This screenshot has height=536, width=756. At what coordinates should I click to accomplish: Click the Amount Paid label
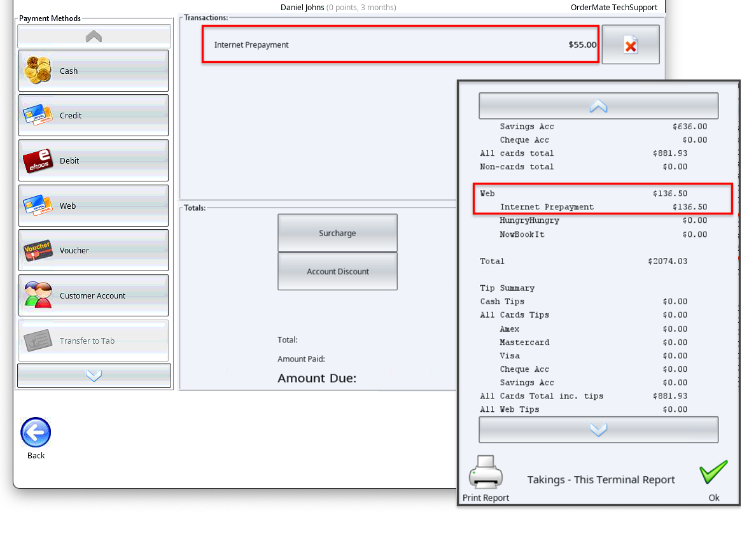301,359
